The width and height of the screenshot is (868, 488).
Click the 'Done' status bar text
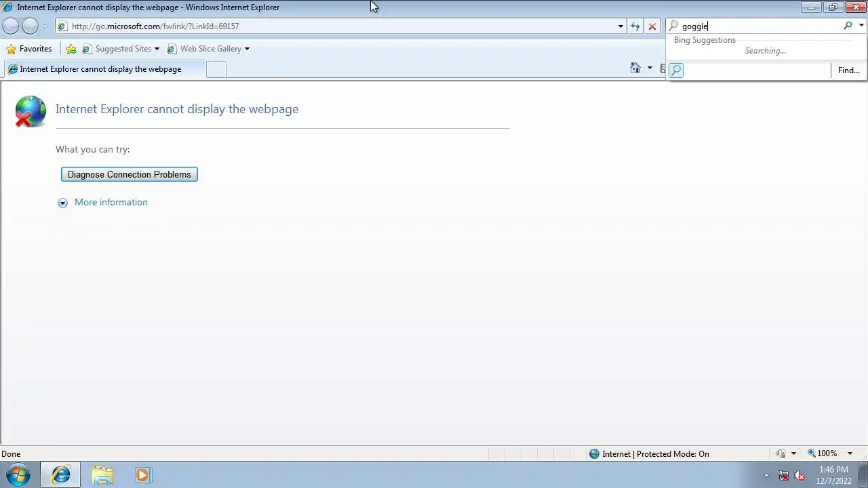pyautogui.click(x=11, y=454)
